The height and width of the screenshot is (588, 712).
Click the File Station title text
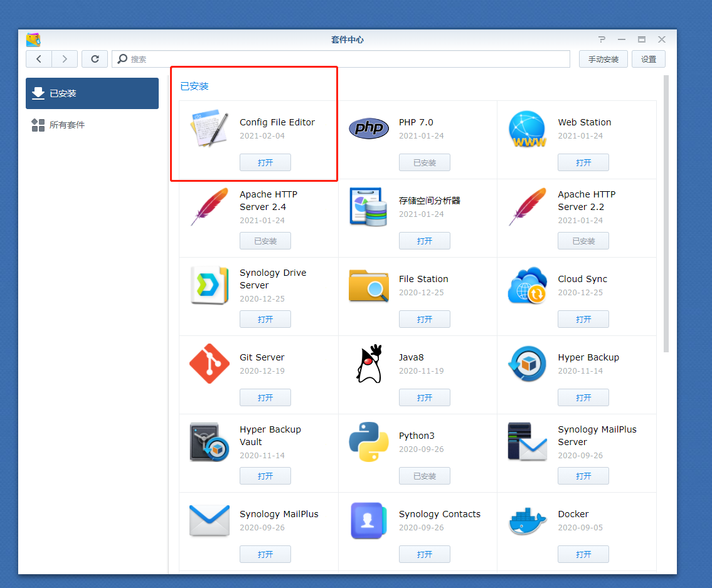(423, 279)
